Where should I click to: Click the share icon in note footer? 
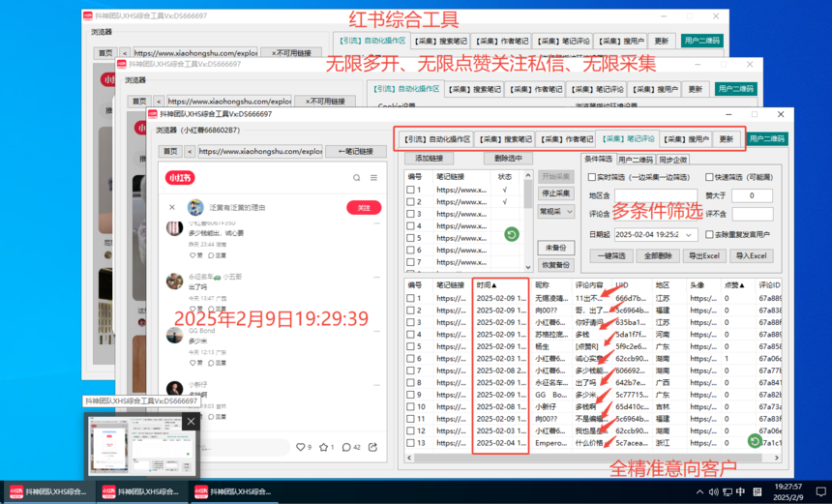[x=373, y=447]
